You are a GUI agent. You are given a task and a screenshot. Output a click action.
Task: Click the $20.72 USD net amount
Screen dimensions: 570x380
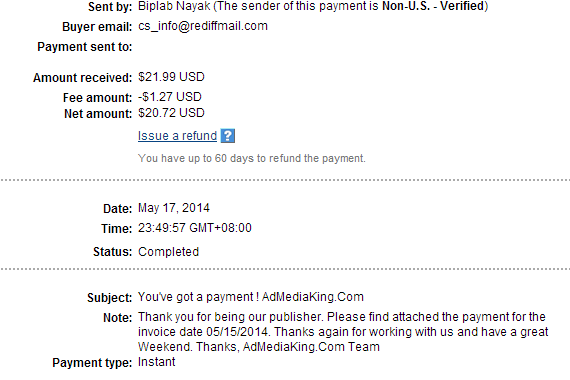tap(171, 113)
